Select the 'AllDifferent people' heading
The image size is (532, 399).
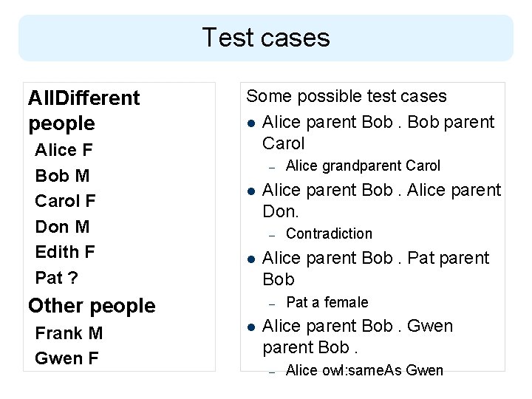(x=83, y=110)
